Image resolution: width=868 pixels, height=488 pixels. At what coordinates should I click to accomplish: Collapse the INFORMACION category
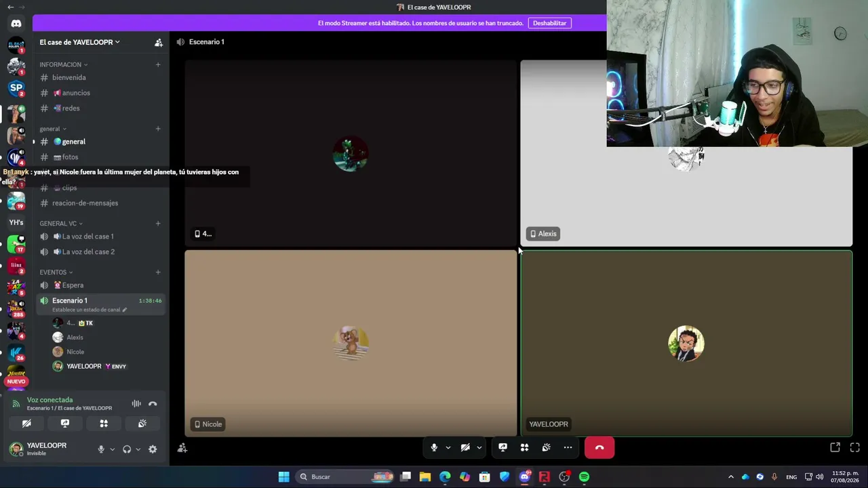pos(63,64)
